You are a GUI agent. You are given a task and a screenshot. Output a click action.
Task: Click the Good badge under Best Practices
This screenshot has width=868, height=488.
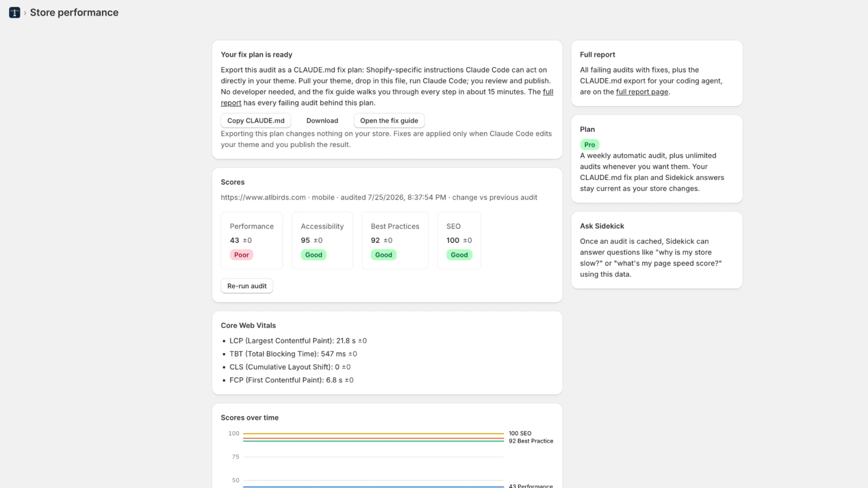[x=384, y=255]
